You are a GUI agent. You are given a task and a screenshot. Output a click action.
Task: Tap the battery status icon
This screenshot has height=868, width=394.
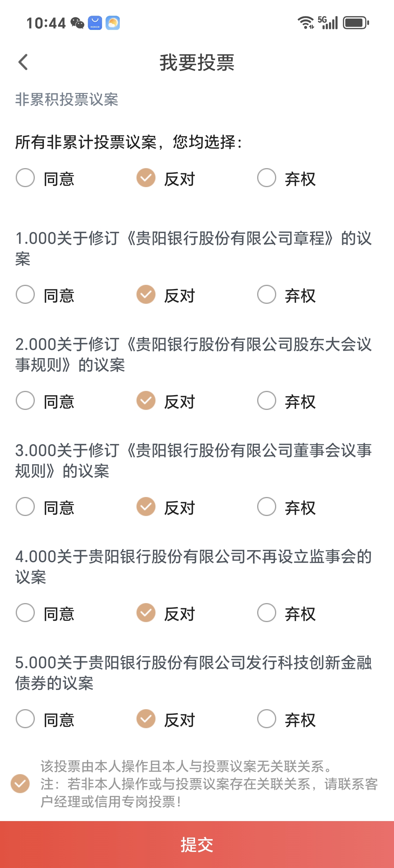point(356,23)
